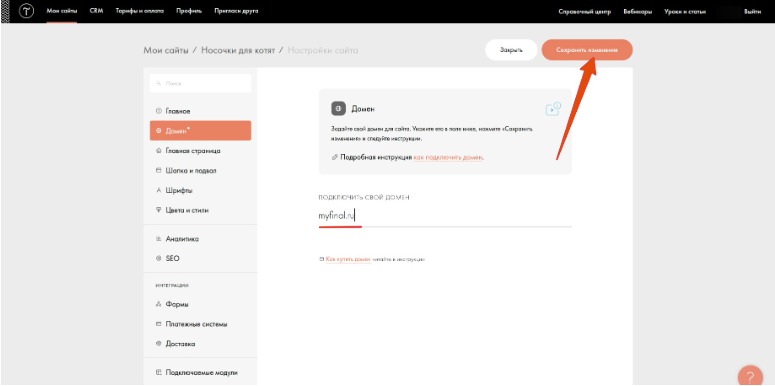Click the icon next to Аналитика

tap(159, 239)
